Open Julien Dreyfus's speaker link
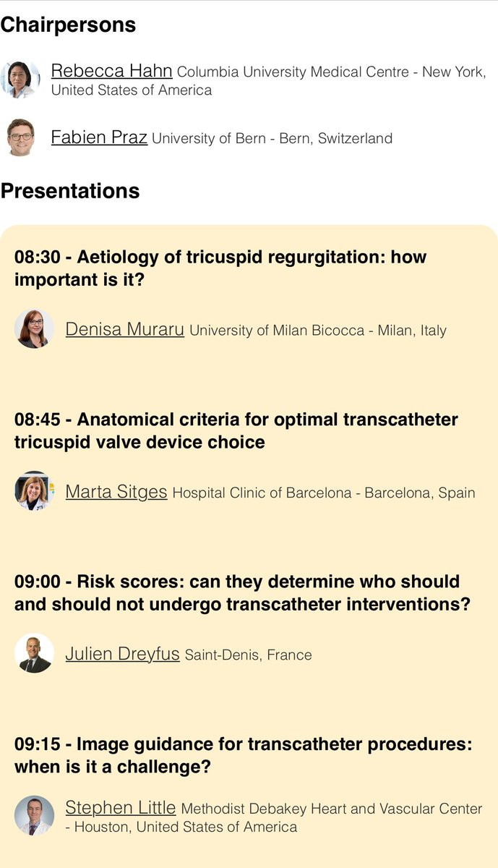The image size is (498, 868). 122,654
